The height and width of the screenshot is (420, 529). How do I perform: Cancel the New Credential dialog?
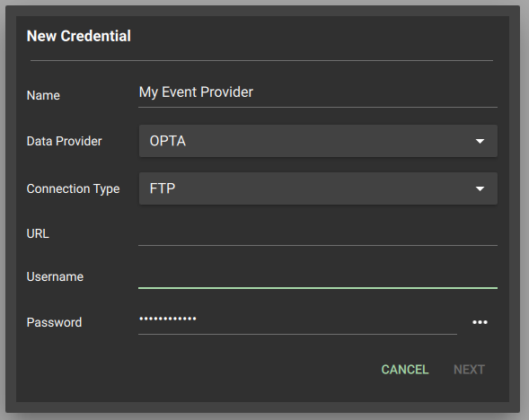(x=405, y=370)
